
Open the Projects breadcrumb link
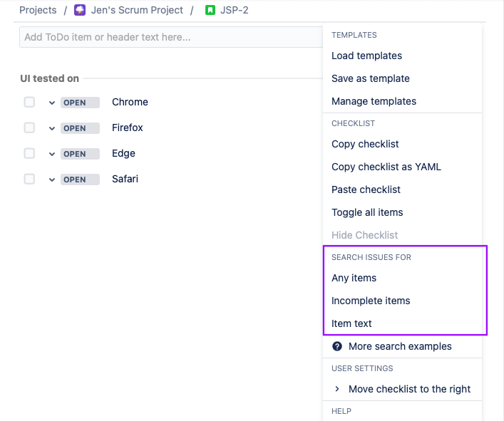coord(38,10)
